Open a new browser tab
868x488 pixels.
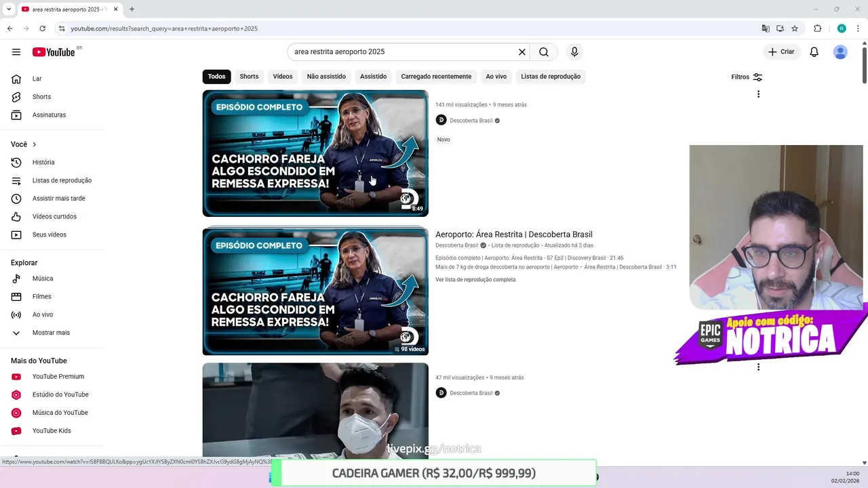pos(132,9)
